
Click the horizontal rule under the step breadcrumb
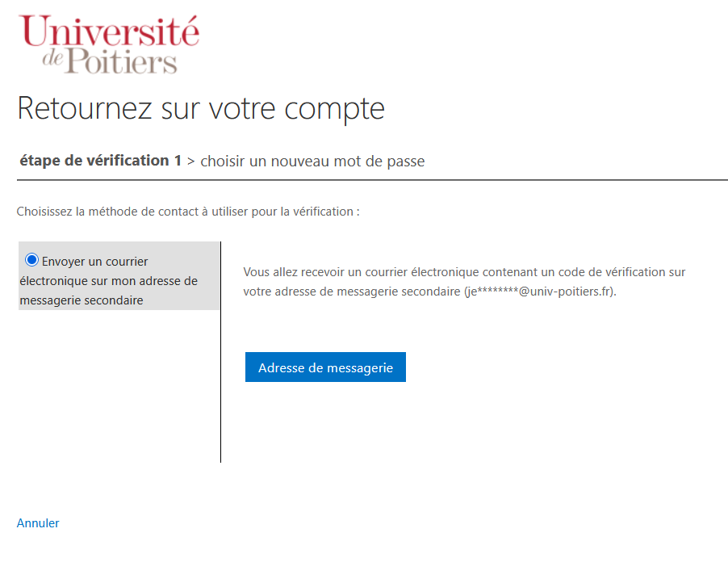[x=372, y=180]
